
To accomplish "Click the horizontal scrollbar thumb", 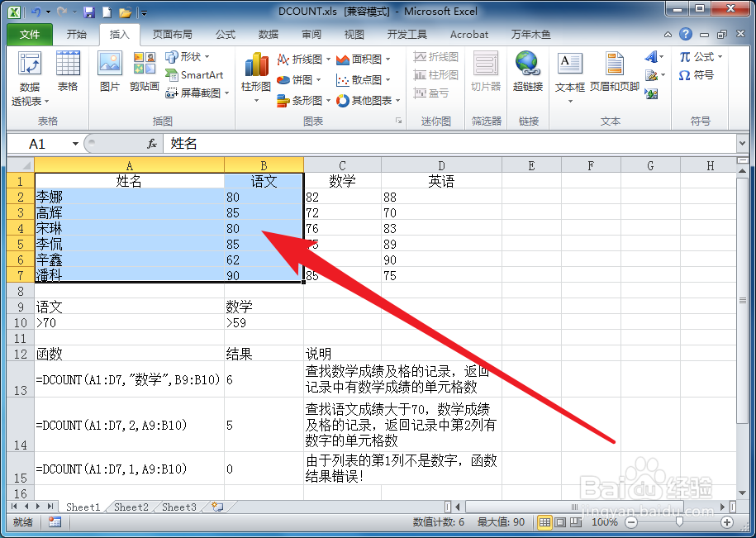I will click(x=574, y=507).
